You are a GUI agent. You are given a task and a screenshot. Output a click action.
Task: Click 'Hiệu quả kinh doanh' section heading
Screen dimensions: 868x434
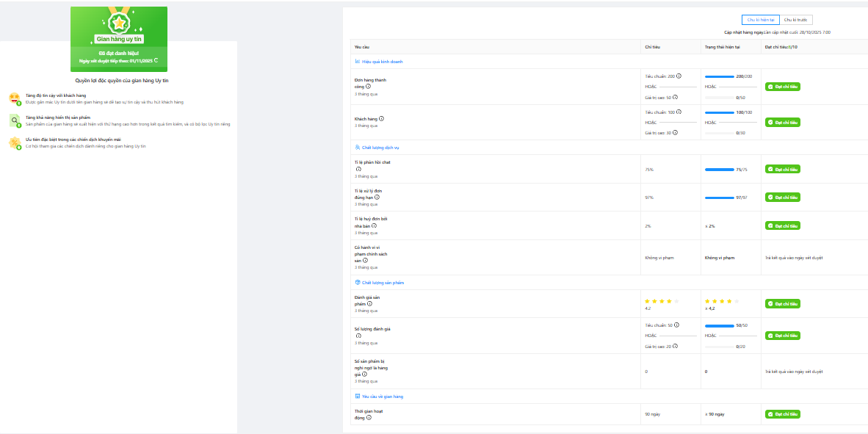(x=382, y=62)
